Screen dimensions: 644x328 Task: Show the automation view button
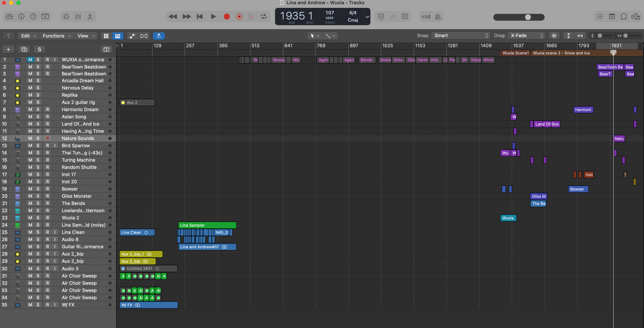pos(132,36)
